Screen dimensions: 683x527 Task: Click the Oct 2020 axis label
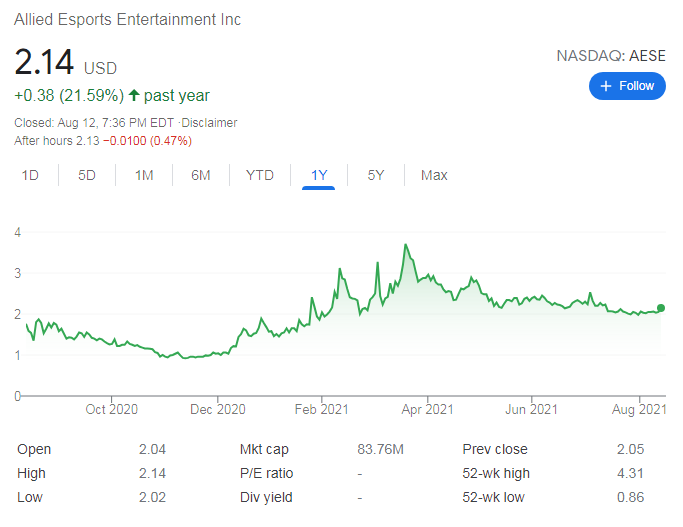click(x=112, y=409)
